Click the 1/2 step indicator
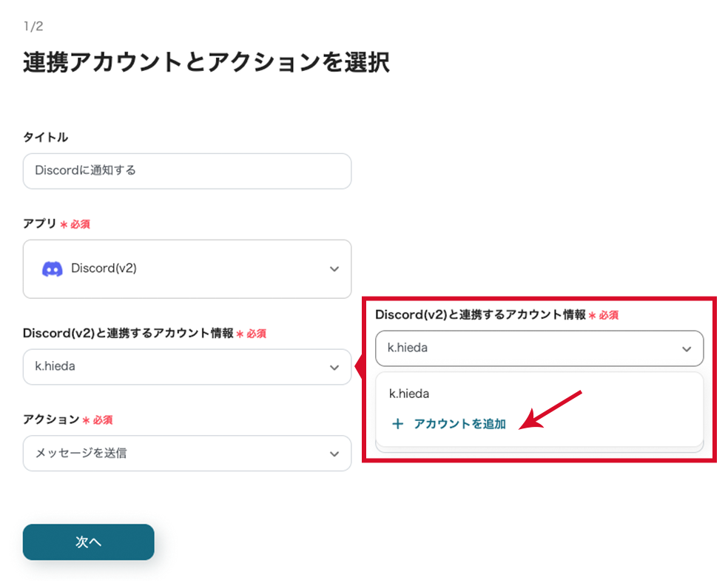Viewport: 728px width, 583px height. point(33,26)
